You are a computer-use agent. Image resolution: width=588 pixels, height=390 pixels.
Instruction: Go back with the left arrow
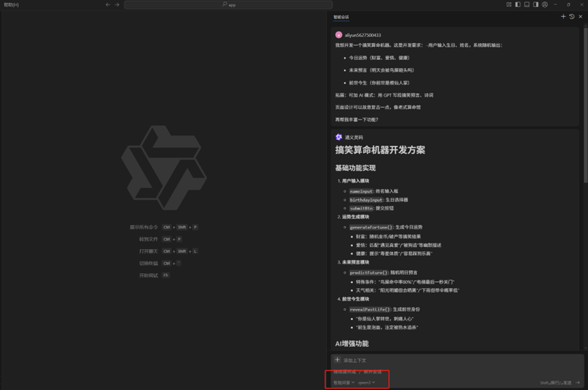108,5
